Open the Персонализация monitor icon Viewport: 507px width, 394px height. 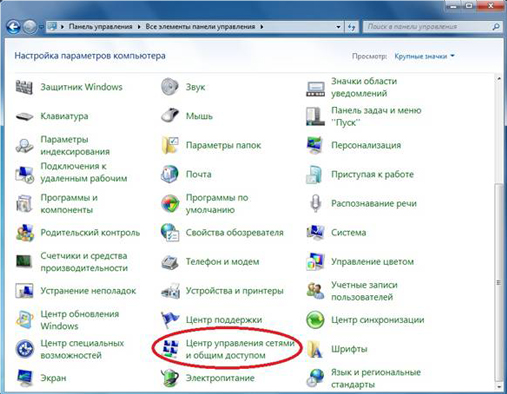pos(315,145)
